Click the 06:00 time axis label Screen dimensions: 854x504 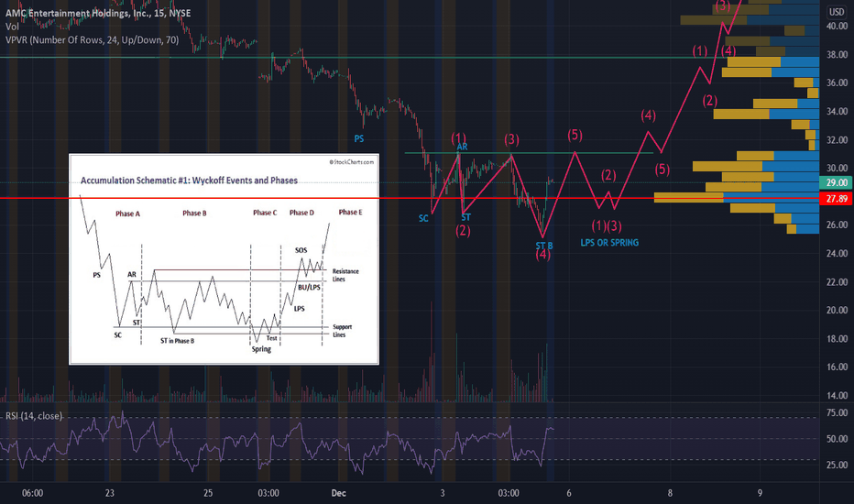32,493
